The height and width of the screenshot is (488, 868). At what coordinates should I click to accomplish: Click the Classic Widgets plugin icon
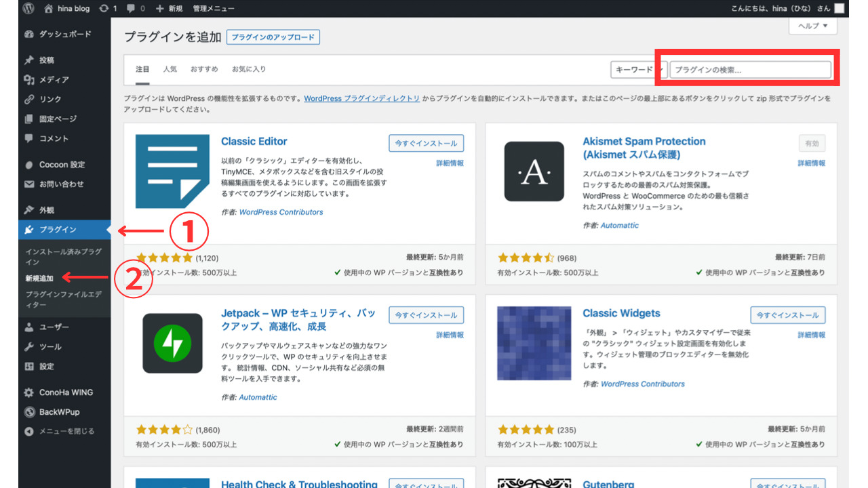click(x=534, y=343)
